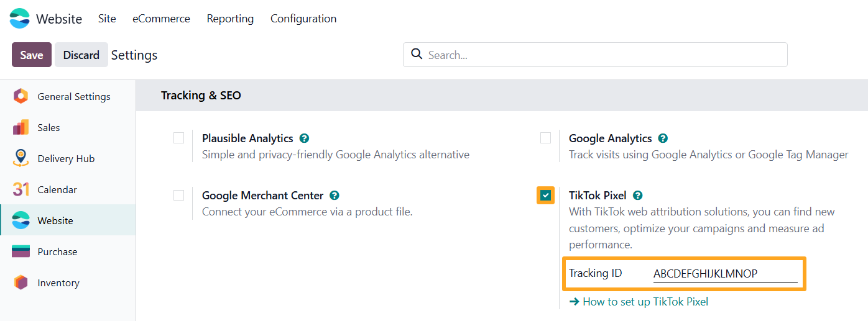Screen dimensions: 868x321
Task: Select the Delivery Hub sidebar label
Action: click(66, 158)
